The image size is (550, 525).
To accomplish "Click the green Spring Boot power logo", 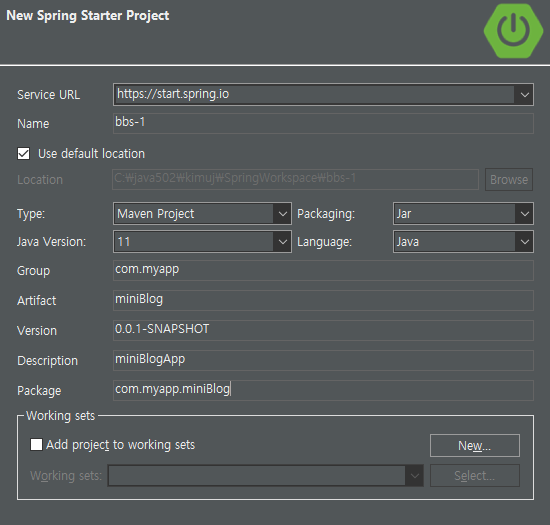I will tap(513, 31).
